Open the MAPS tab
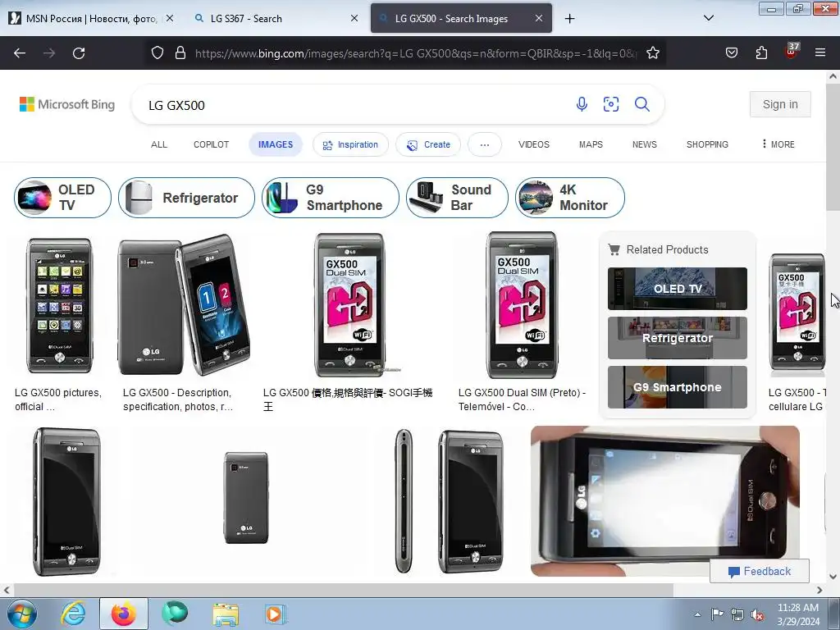 (591, 144)
